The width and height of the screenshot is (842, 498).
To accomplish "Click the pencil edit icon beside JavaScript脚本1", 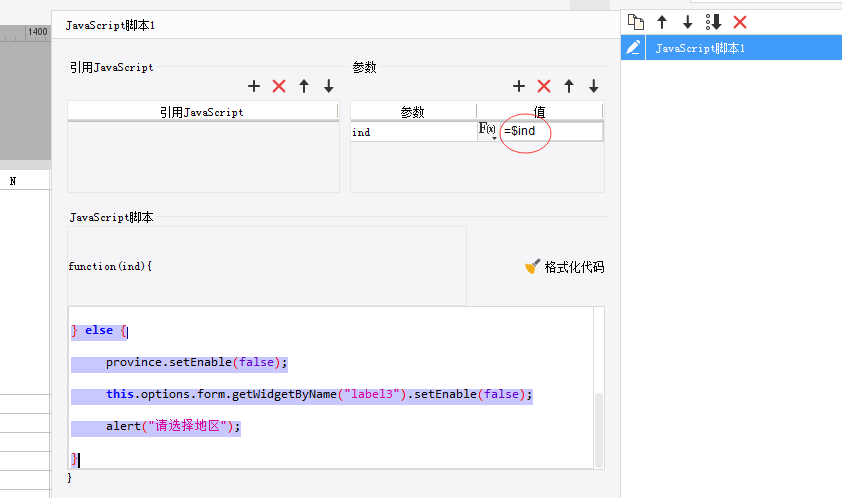I will pyautogui.click(x=633, y=48).
